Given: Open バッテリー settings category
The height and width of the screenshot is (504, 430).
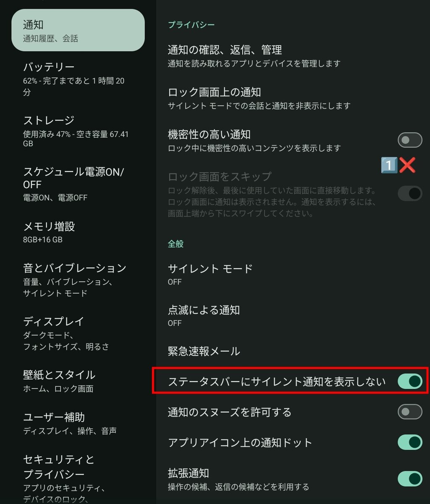Looking at the screenshot, I should [78, 79].
